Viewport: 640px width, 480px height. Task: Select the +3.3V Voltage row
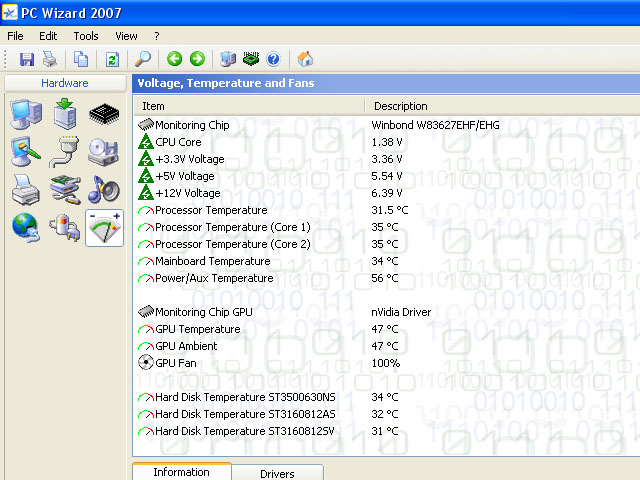pos(387,159)
